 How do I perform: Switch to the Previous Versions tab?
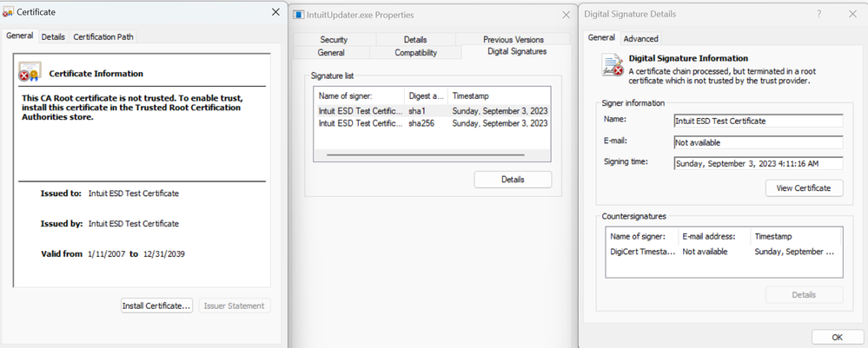514,40
